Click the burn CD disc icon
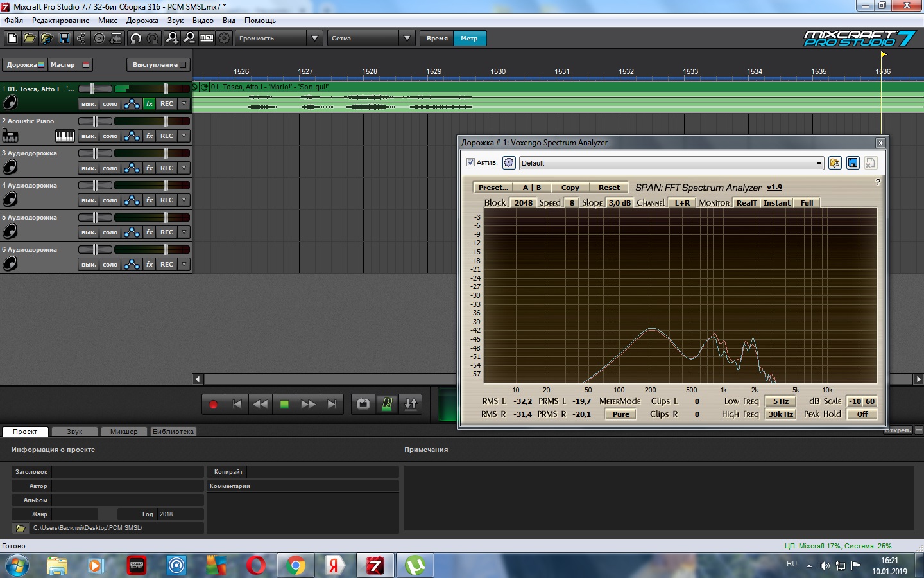924x578 pixels. [x=99, y=39]
